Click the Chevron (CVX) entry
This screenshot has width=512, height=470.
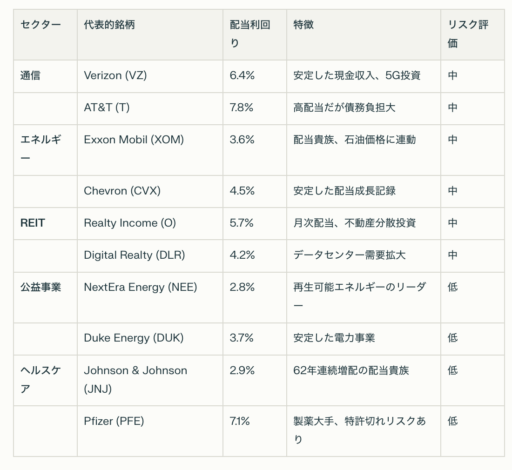click(122, 191)
